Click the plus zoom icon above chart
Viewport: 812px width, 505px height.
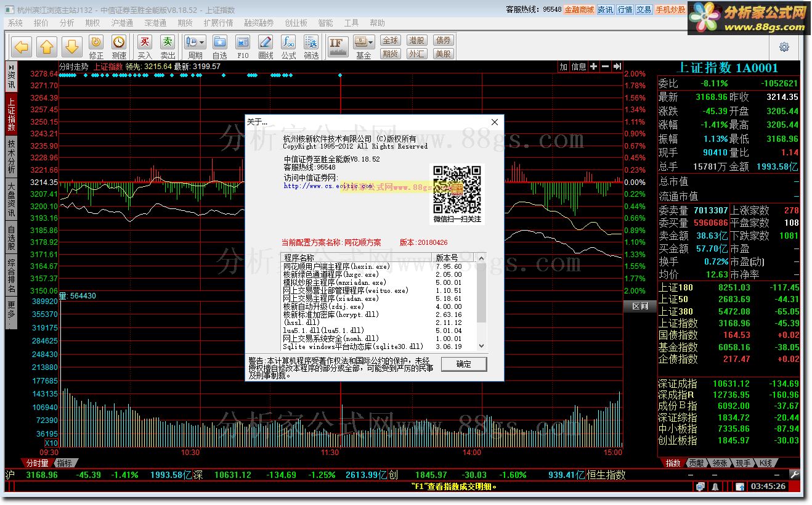pyautogui.click(x=593, y=67)
